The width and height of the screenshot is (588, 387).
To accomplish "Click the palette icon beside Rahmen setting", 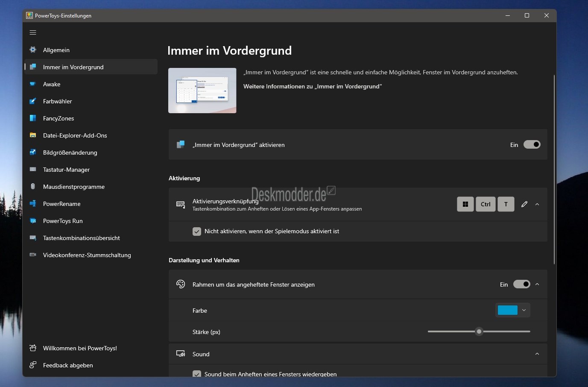I will tap(181, 284).
